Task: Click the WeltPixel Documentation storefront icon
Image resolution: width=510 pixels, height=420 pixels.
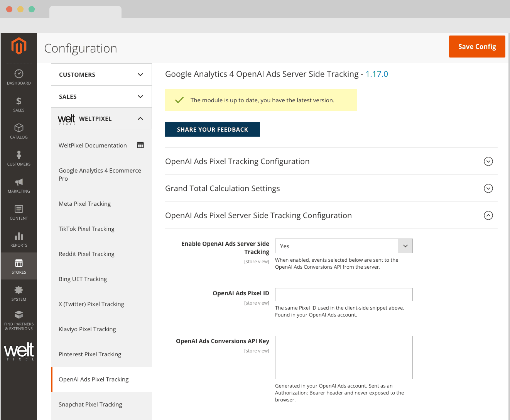Action: tap(140, 145)
